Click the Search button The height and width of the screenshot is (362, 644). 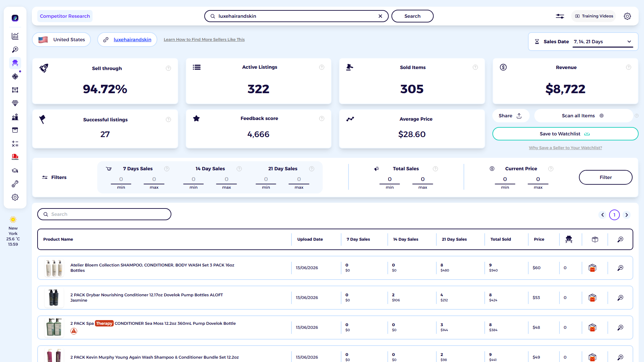coord(412,16)
